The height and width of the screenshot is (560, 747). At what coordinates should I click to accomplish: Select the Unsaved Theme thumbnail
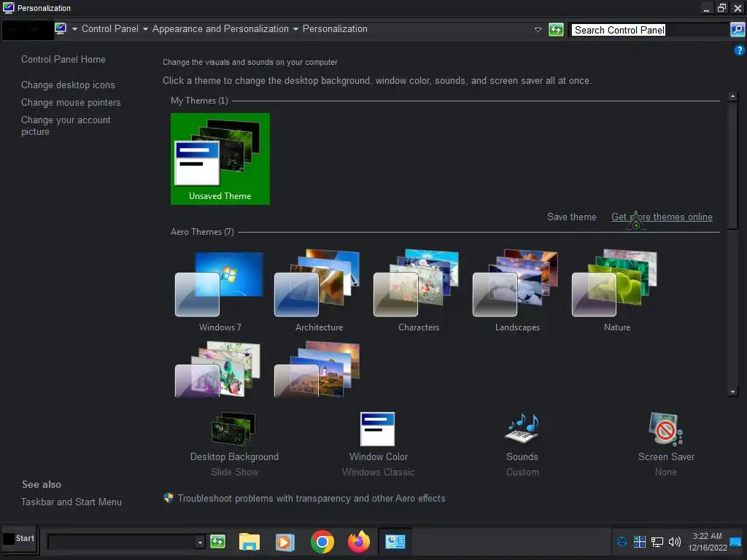pos(220,158)
